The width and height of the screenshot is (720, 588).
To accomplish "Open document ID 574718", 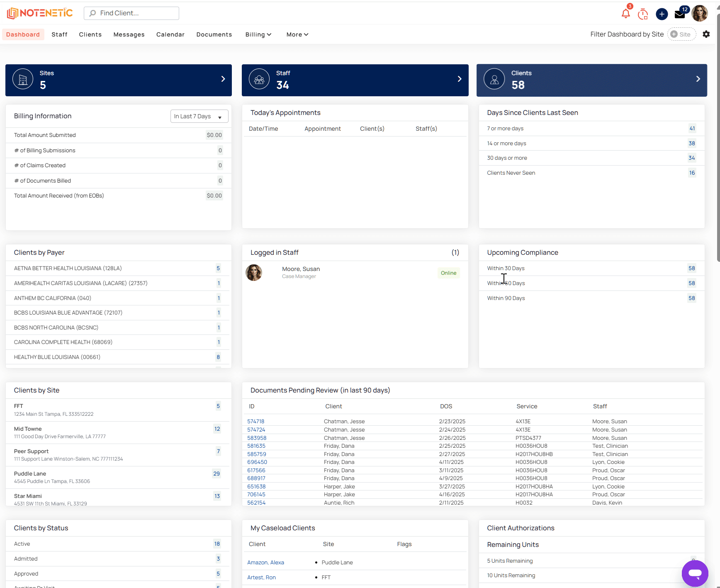I will (255, 421).
